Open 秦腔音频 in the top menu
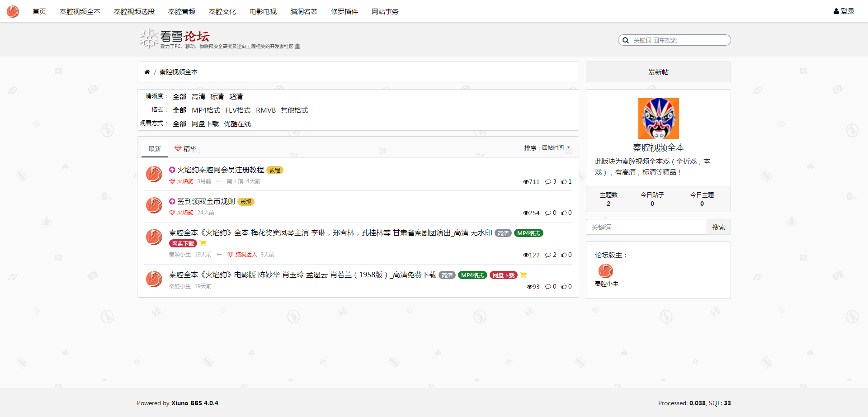868x417 pixels. tap(182, 11)
